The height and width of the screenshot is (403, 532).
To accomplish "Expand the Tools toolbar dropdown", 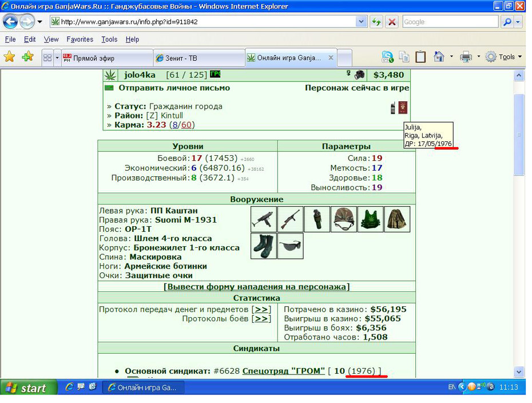I will [x=519, y=57].
